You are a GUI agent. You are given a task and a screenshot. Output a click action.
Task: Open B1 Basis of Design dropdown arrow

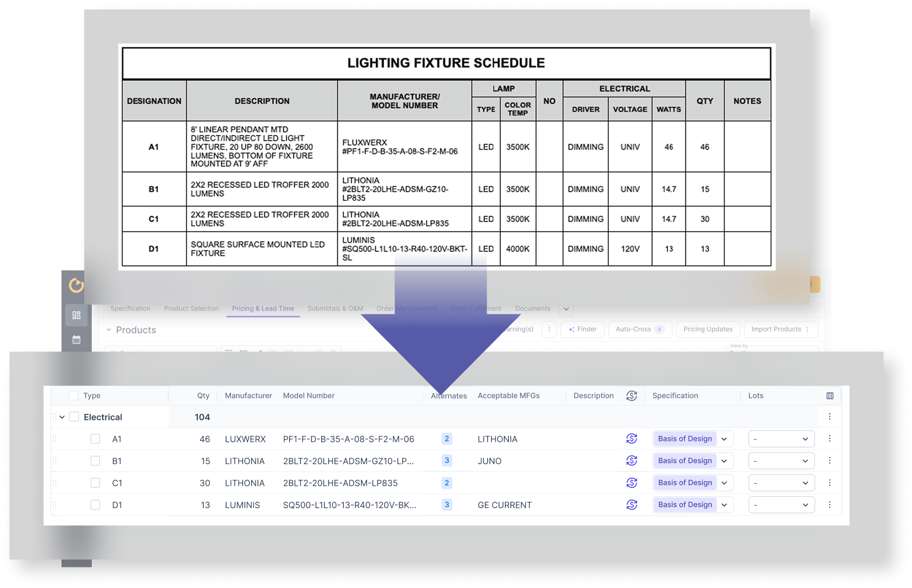[x=724, y=460]
